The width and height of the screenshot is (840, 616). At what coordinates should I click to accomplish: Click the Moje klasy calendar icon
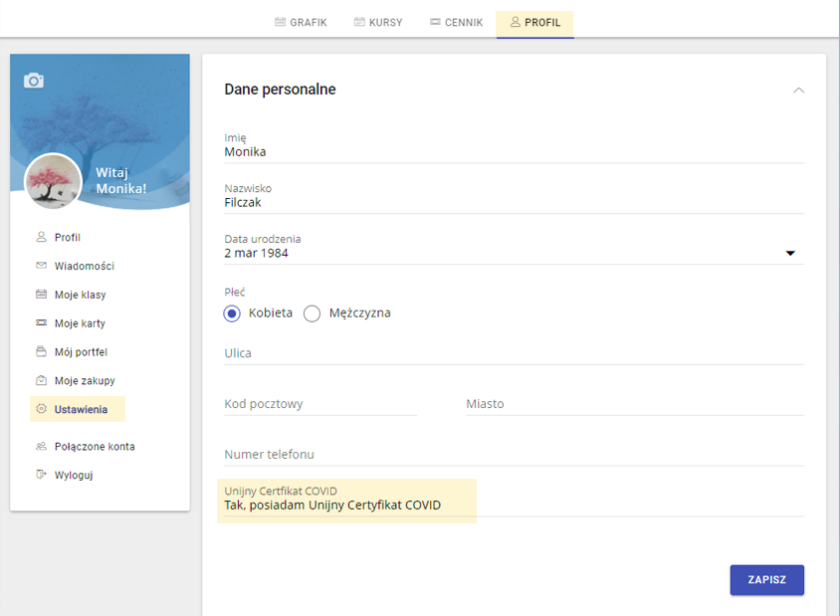pyautogui.click(x=41, y=295)
